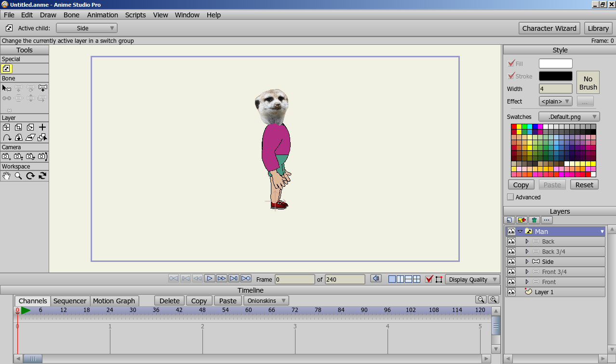Viewport: 616px width, 364px height.
Task: Select the Rotate Workspace tool
Action: (30, 176)
